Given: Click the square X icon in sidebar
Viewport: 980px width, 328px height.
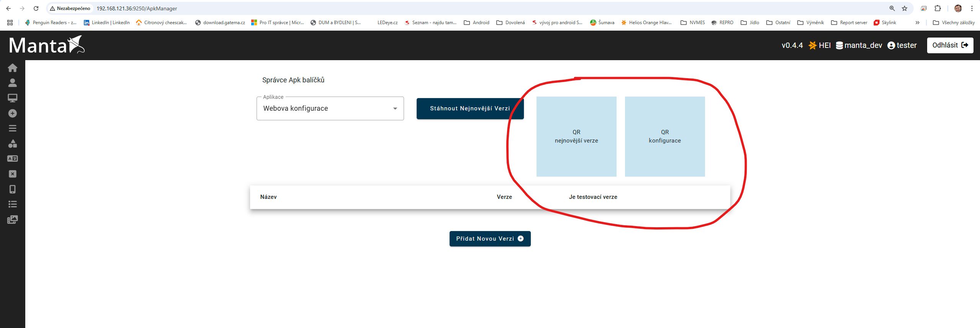Looking at the screenshot, I should [13, 174].
